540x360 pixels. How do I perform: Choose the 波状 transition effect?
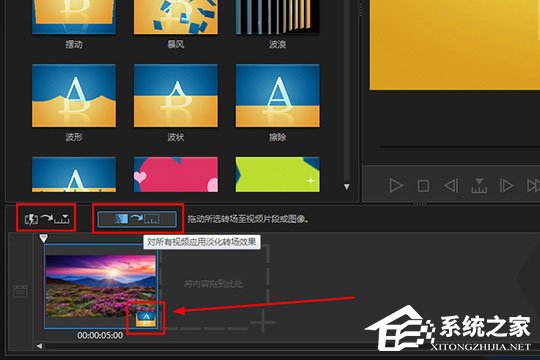tap(176, 95)
